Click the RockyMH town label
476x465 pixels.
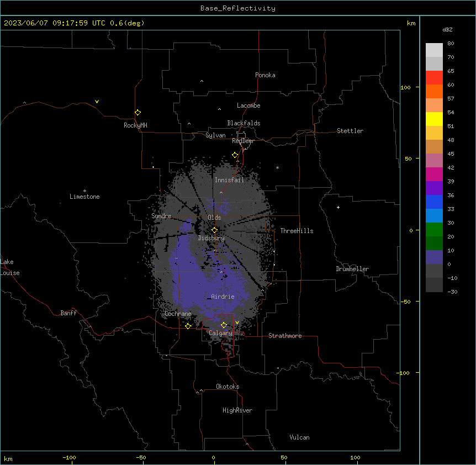[x=135, y=125]
